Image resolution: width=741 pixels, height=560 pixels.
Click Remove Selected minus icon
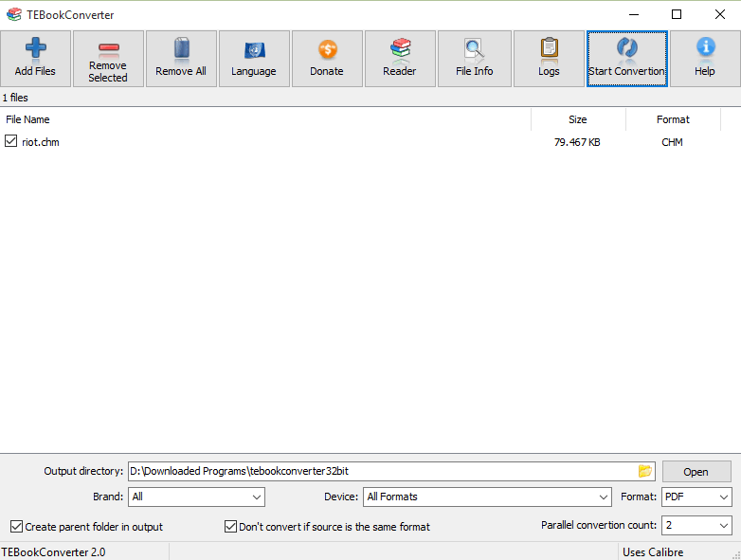point(108,48)
